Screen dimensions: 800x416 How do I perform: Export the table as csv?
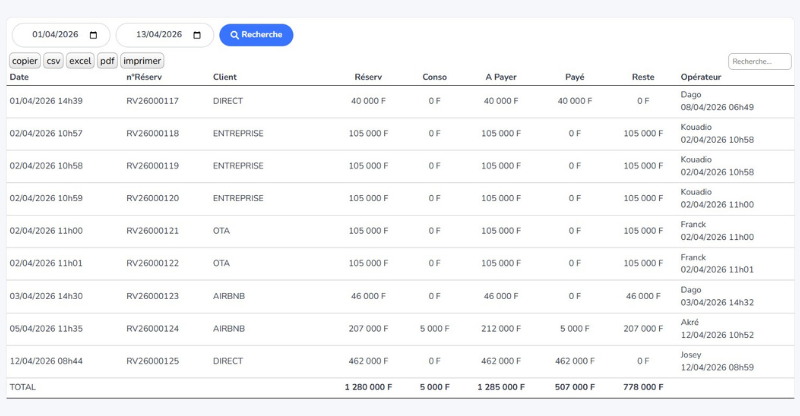pyautogui.click(x=53, y=61)
